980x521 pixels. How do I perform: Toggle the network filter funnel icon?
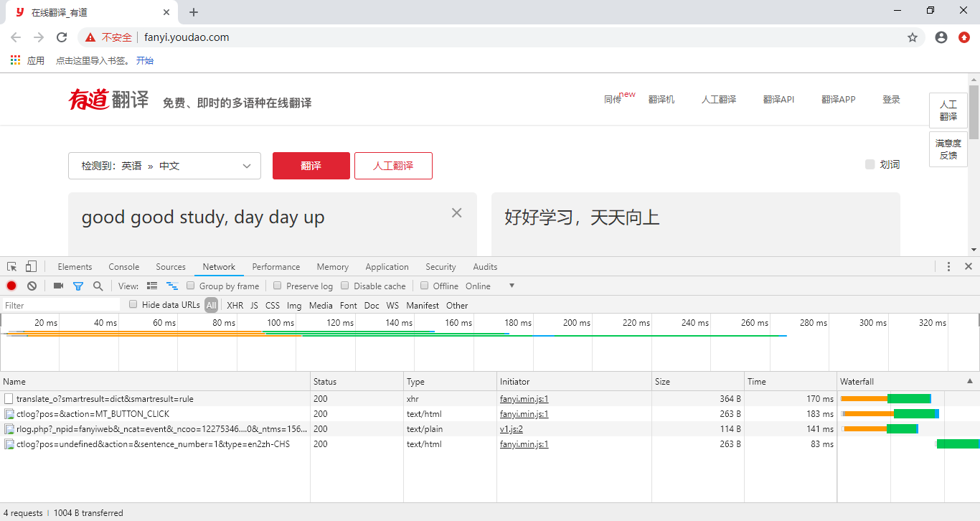point(78,286)
